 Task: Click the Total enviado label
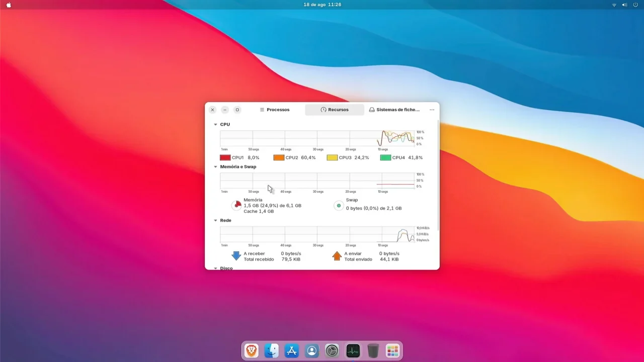point(358,259)
